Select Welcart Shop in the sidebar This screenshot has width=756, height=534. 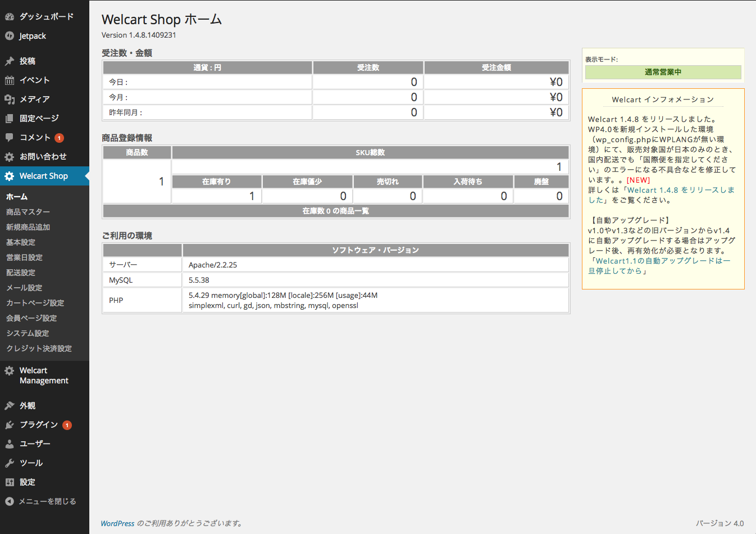coord(44,176)
